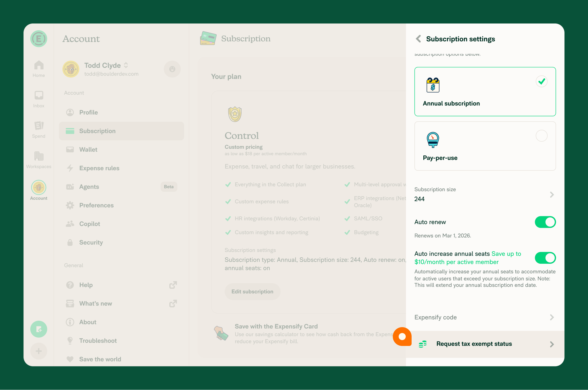The image size is (588, 390).
Task: Click todd@boulderdev.com email text
Action: 111,74
